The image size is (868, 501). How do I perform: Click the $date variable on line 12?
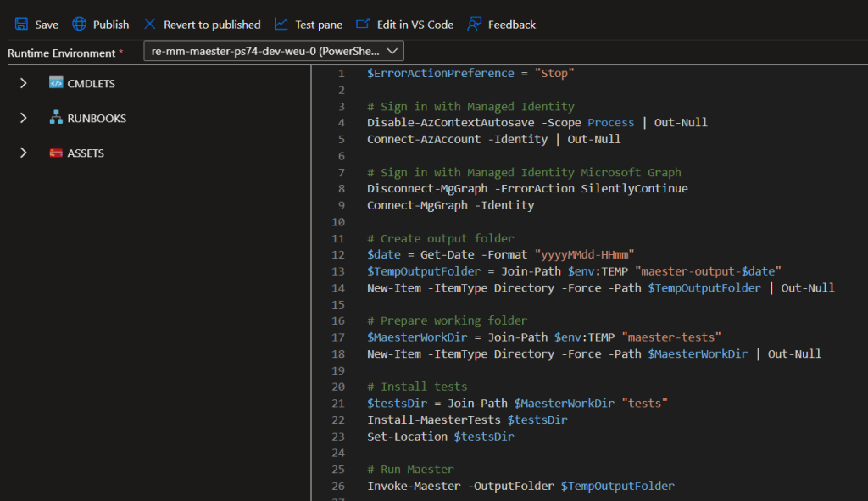[384, 254]
